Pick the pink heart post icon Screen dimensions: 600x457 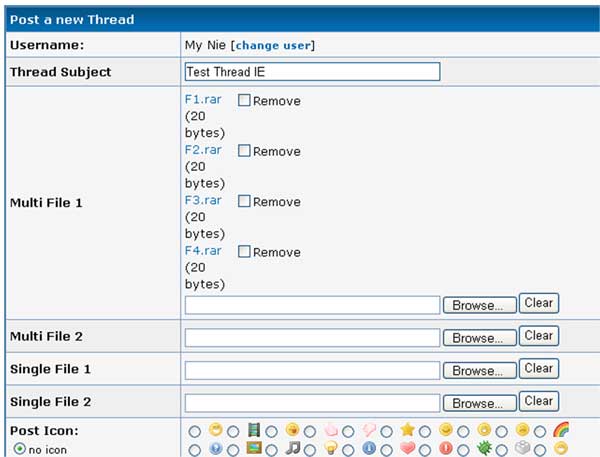point(388,449)
